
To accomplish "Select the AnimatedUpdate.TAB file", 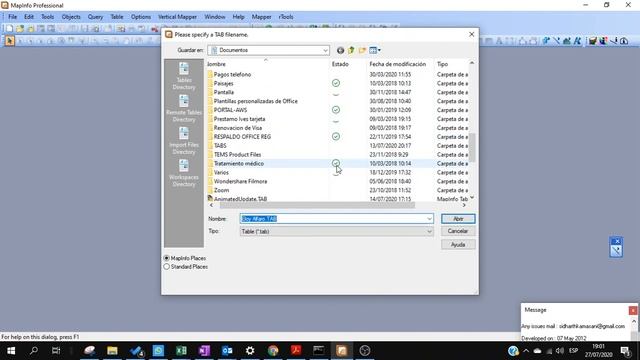I will [240, 199].
